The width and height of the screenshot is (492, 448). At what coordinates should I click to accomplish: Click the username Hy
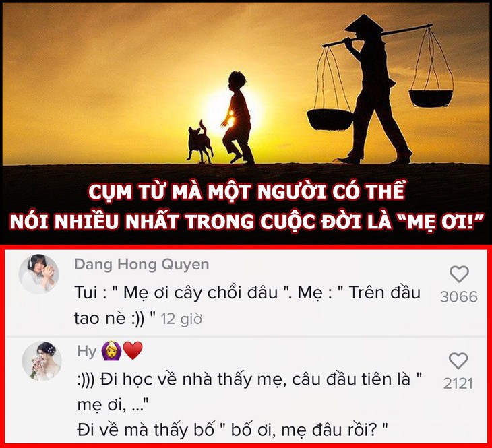click(x=86, y=351)
